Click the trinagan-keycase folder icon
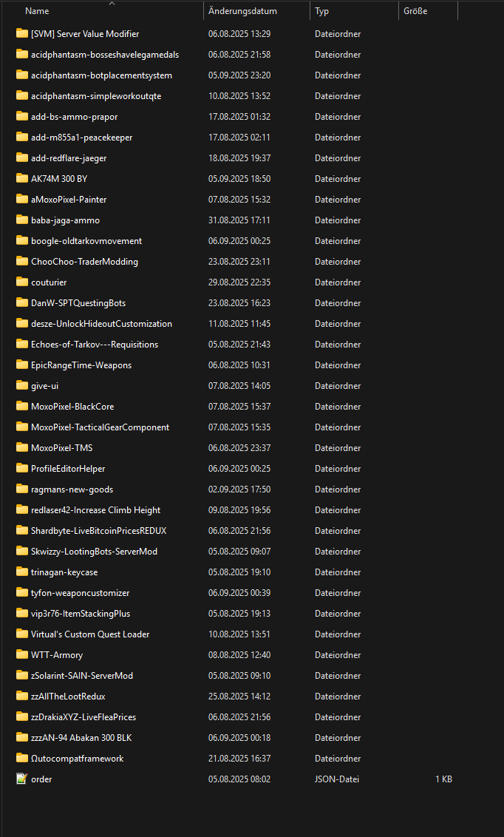The width and height of the screenshot is (504, 837). [22, 572]
